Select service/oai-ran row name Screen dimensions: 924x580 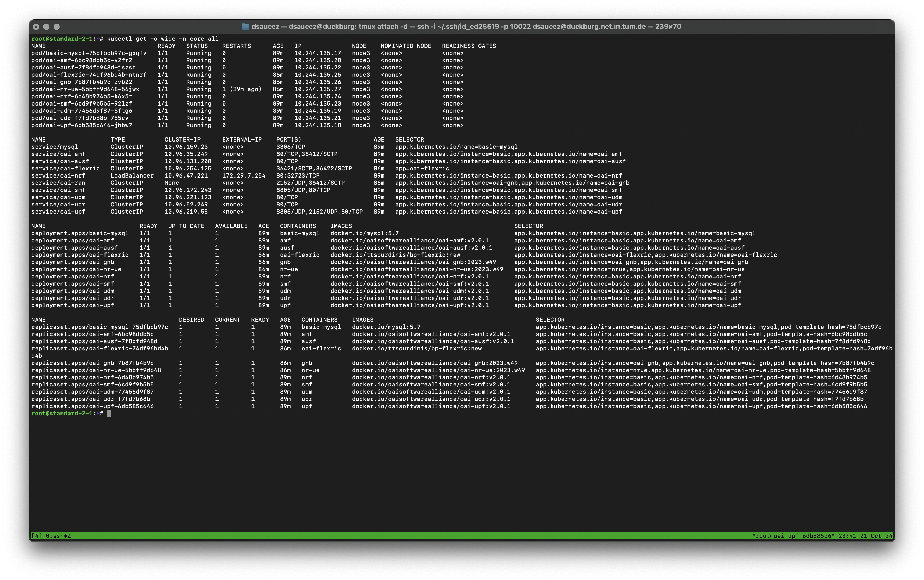coord(58,183)
